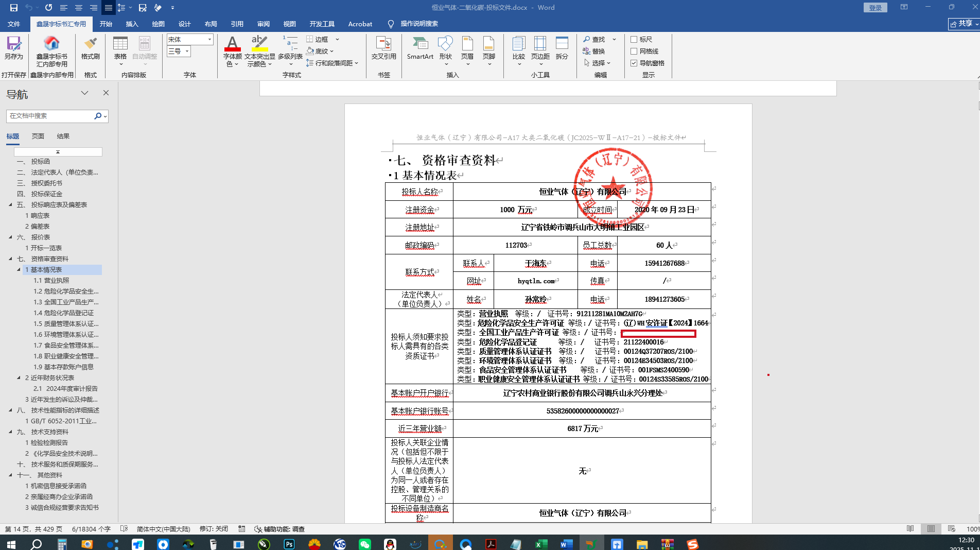
Task: Open the navigation pane options chevron
Action: [85, 93]
